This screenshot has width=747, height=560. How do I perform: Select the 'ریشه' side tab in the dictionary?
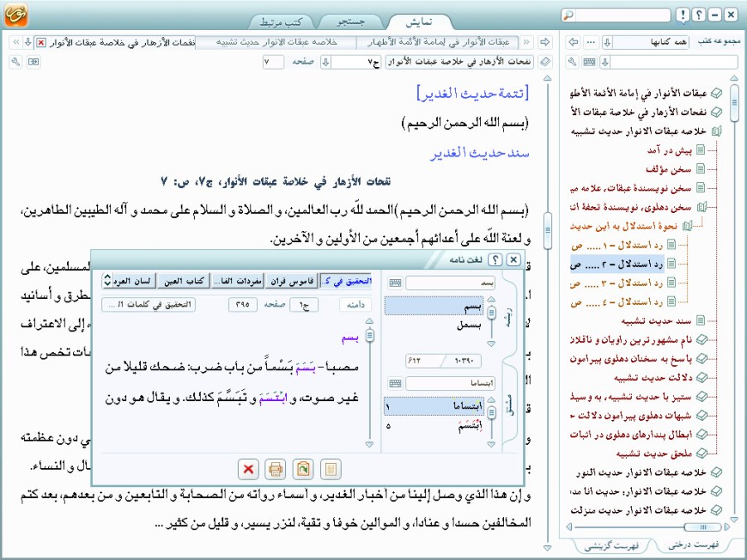point(509,317)
